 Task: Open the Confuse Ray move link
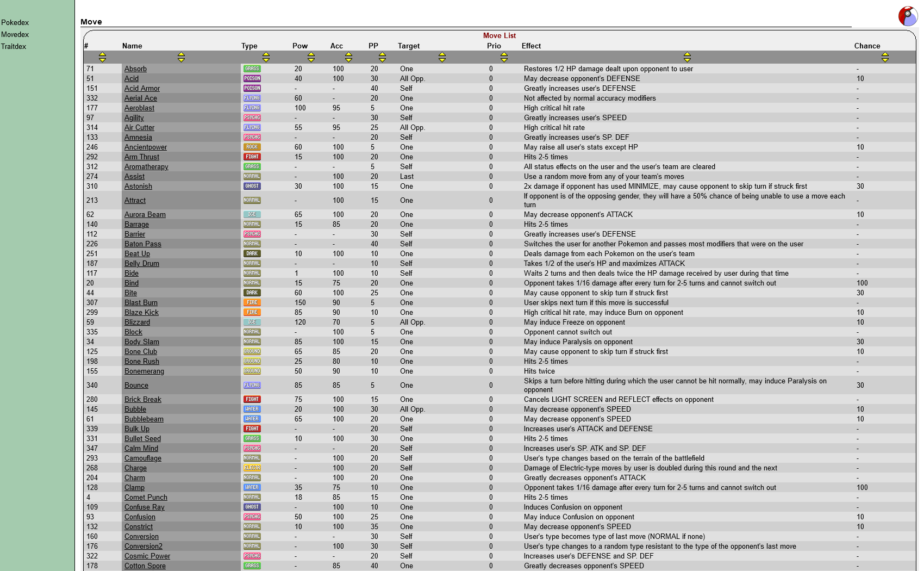[x=145, y=507]
